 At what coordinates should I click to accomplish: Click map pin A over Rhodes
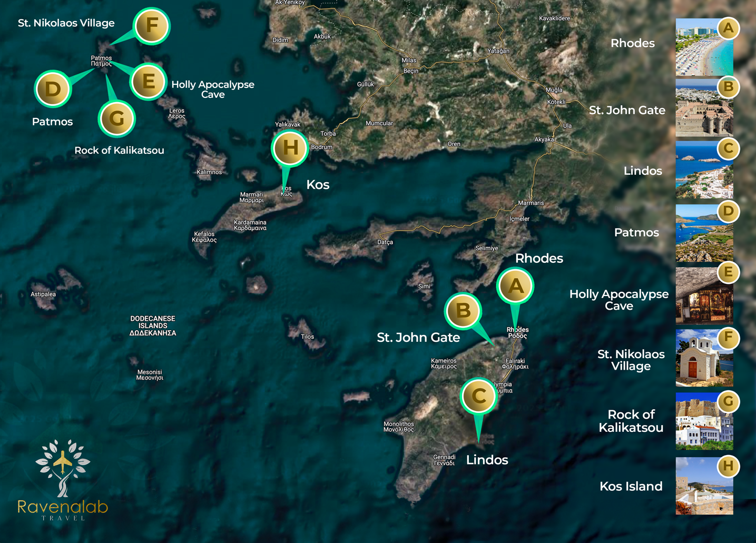(x=515, y=286)
